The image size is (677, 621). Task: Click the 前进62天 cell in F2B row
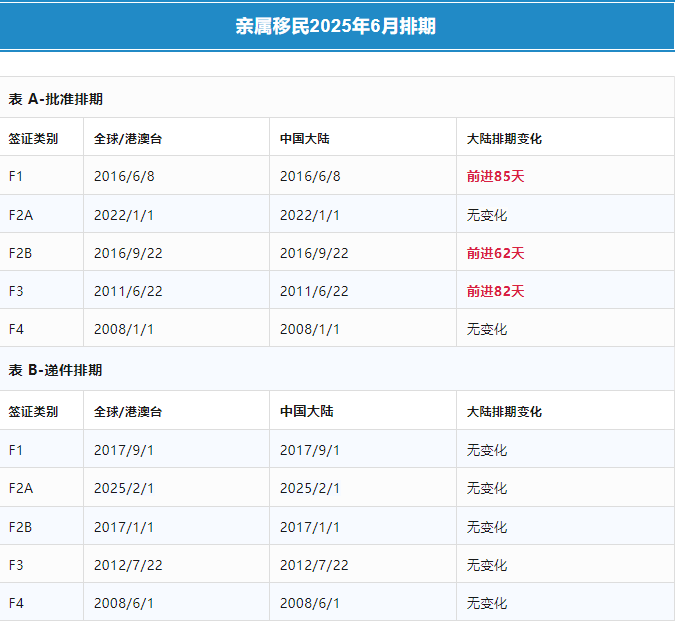tap(495, 253)
